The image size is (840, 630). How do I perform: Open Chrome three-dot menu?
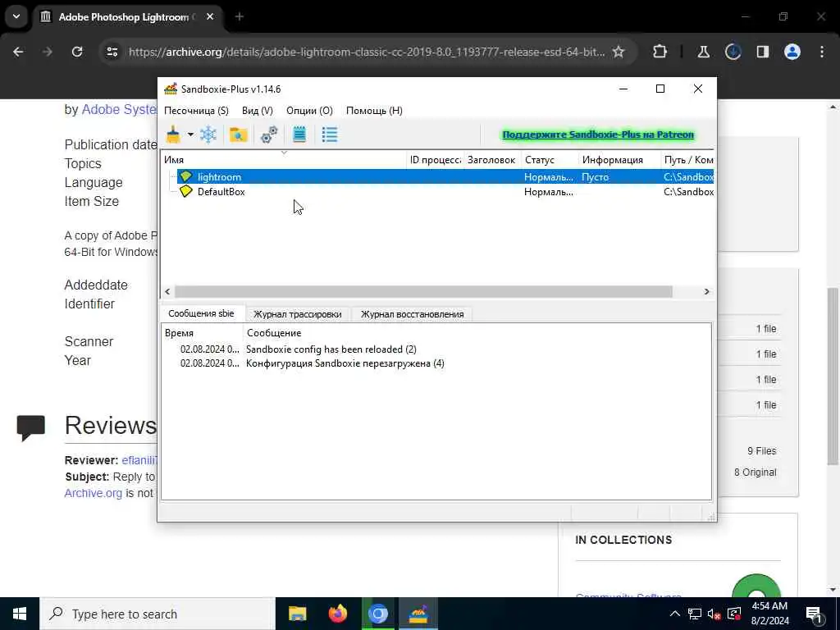pos(822,52)
